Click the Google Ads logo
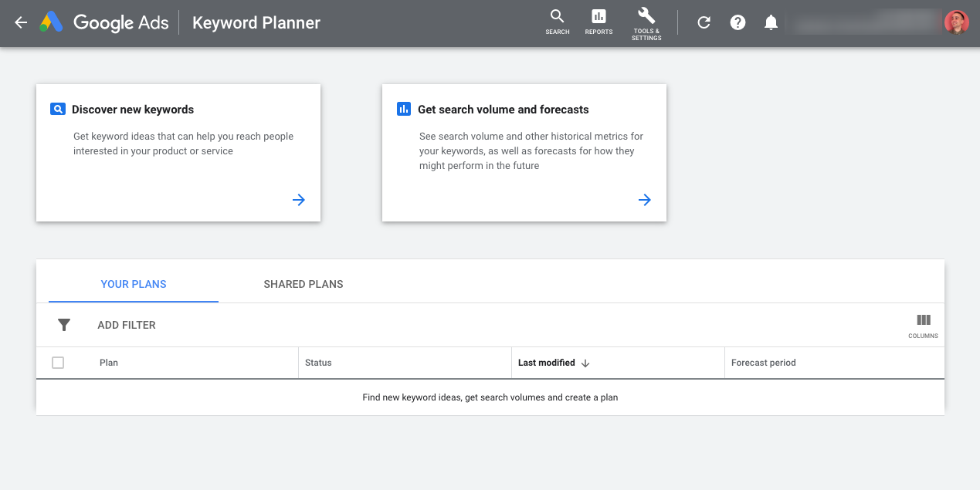 pyautogui.click(x=52, y=22)
